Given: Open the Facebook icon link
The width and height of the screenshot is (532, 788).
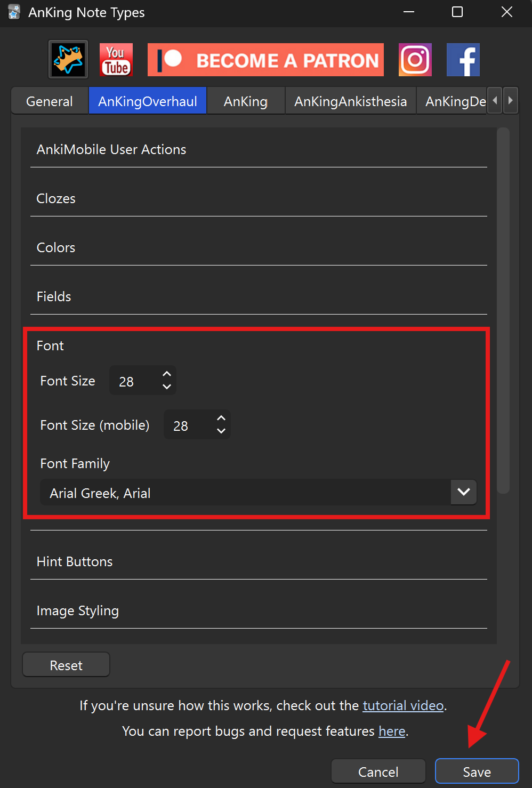Looking at the screenshot, I should 463,60.
